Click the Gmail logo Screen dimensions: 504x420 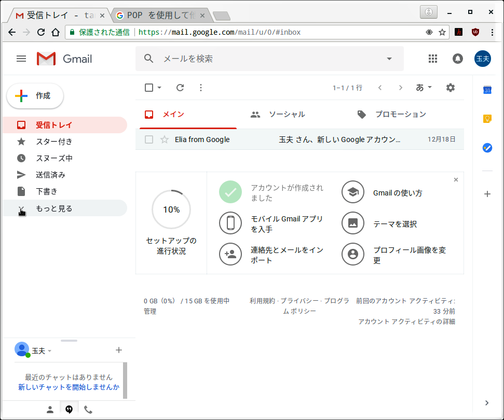64,59
